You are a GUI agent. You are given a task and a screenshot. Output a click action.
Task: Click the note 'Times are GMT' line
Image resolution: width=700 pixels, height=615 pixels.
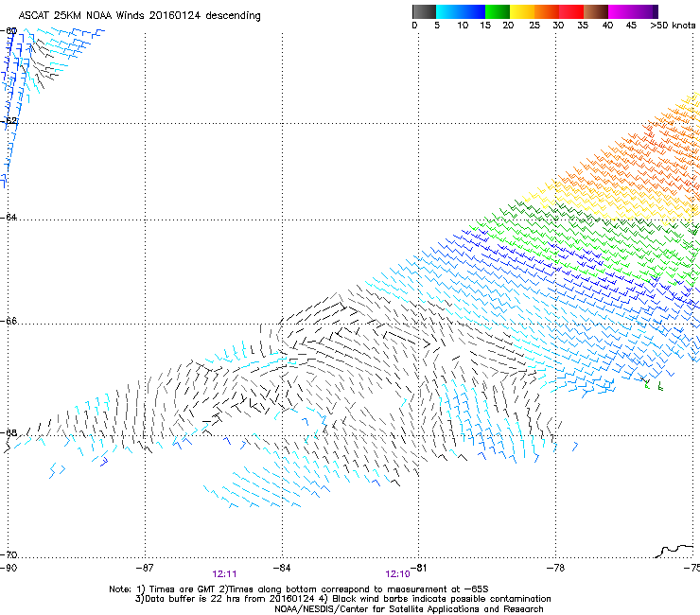tap(299, 589)
